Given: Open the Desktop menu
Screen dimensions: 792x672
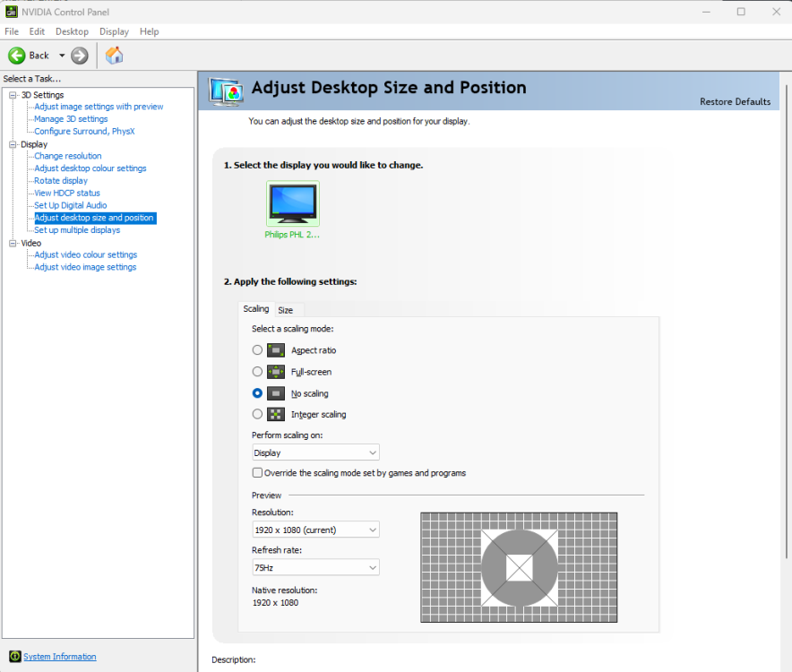Looking at the screenshot, I should pos(72,31).
